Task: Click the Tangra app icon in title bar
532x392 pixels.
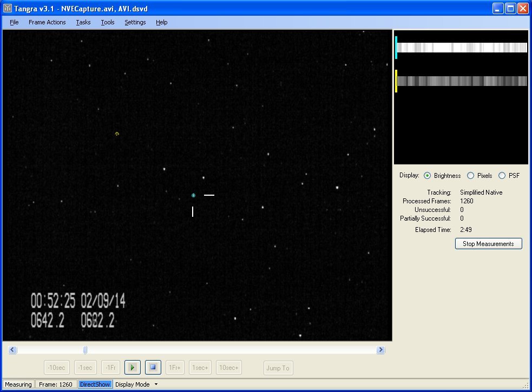Action: 8,9
